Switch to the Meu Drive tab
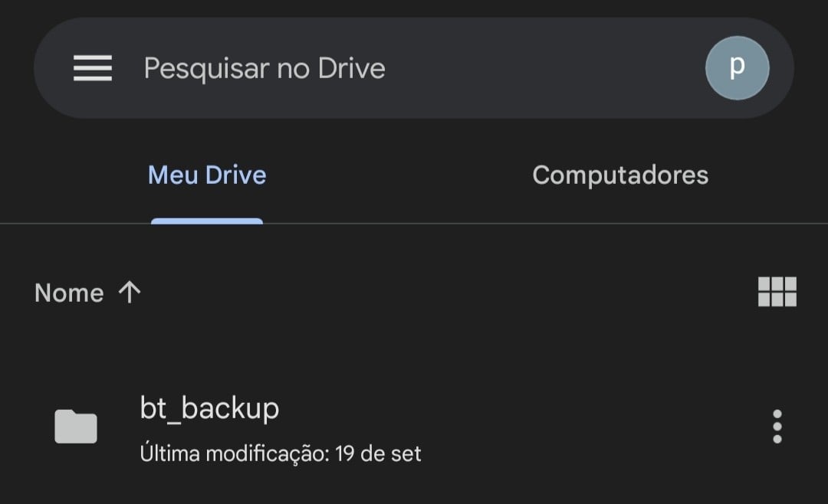 207,175
